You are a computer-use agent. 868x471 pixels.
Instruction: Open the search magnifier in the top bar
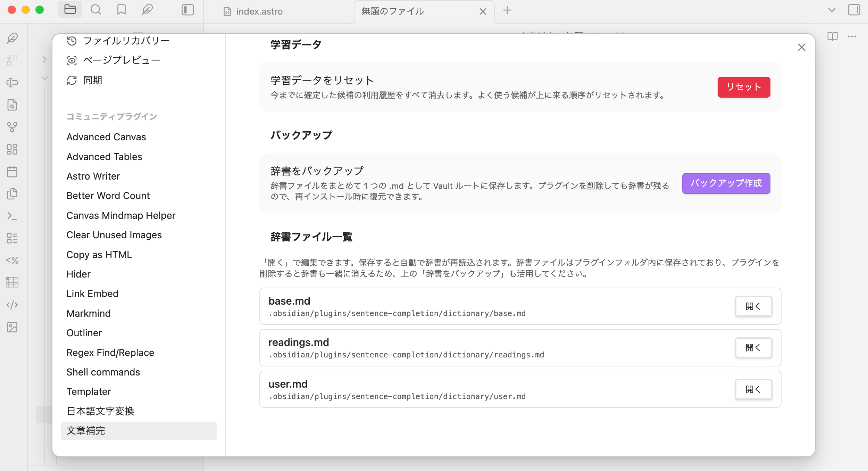pyautogui.click(x=96, y=10)
